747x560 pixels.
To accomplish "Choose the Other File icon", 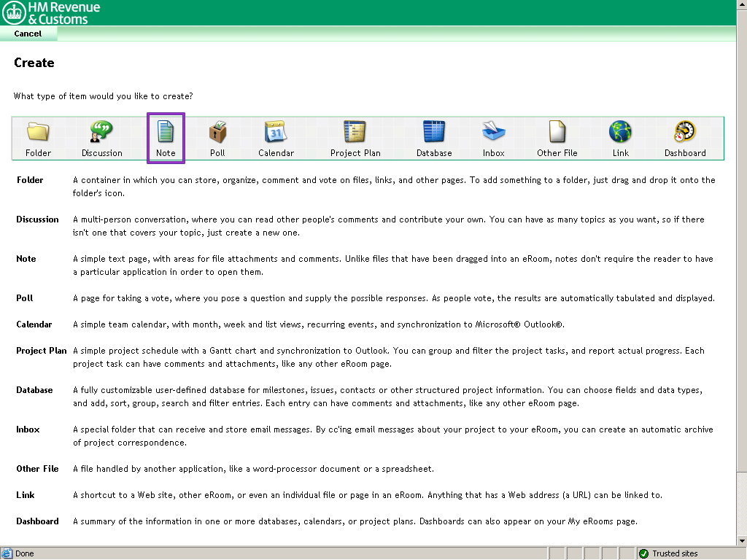I will [x=557, y=132].
